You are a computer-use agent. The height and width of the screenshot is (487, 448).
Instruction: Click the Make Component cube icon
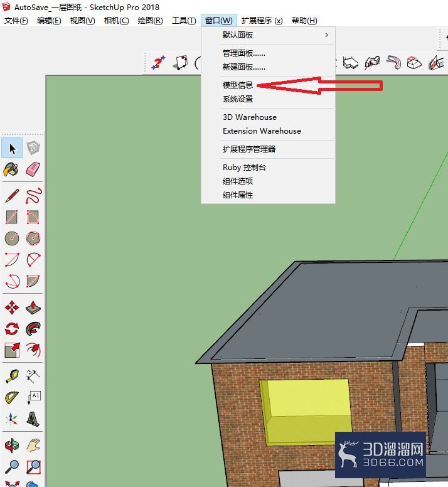[x=33, y=148]
